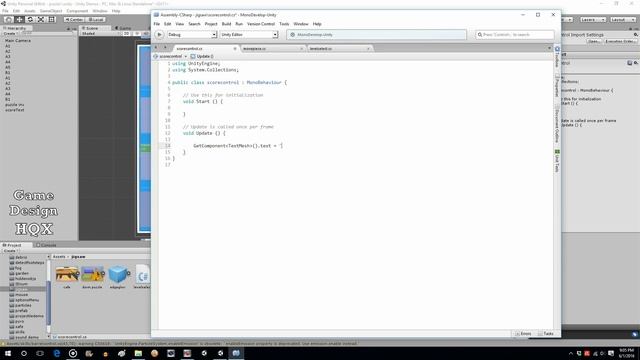Open the MonoDevelop Version Control menu
The image size is (640, 360).
261,24
